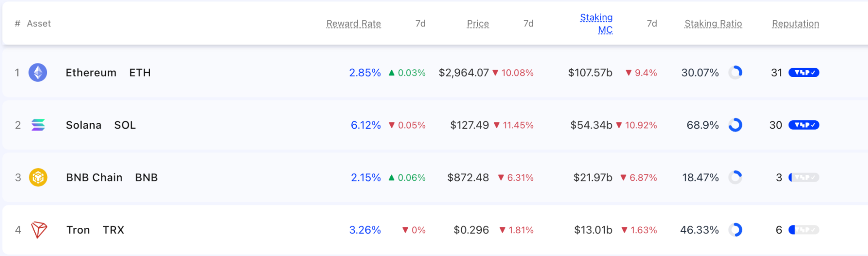Image resolution: width=868 pixels, height=256 pixels.
Task: Open Solana's 6.12% reward rate link
Action: (365, 125)
